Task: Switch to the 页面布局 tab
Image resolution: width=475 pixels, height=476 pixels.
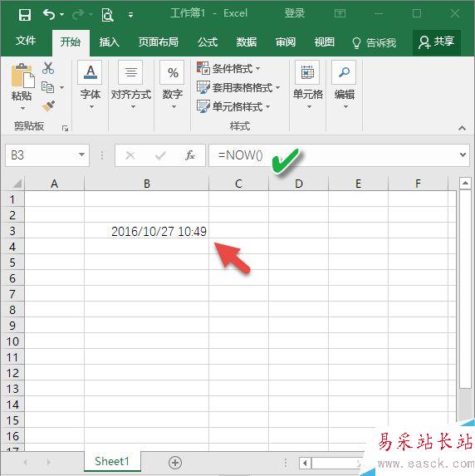Action: (x=158, y=42)
